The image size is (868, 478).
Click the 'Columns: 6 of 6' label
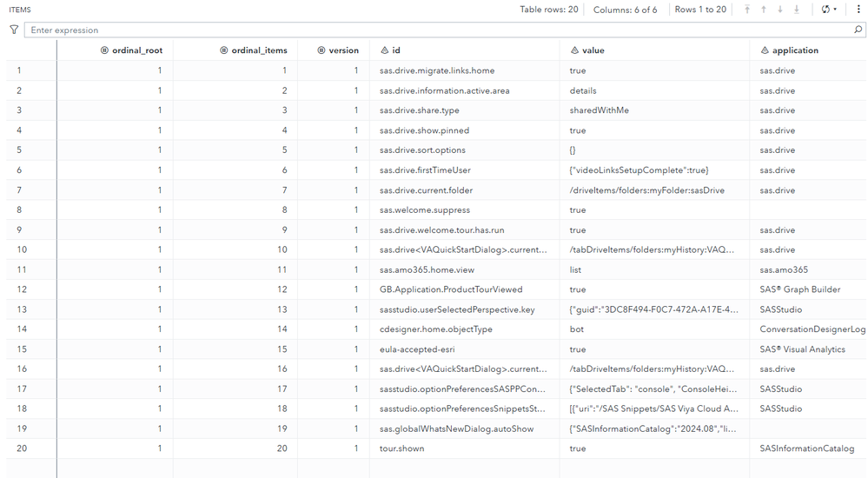coord(625,10)
